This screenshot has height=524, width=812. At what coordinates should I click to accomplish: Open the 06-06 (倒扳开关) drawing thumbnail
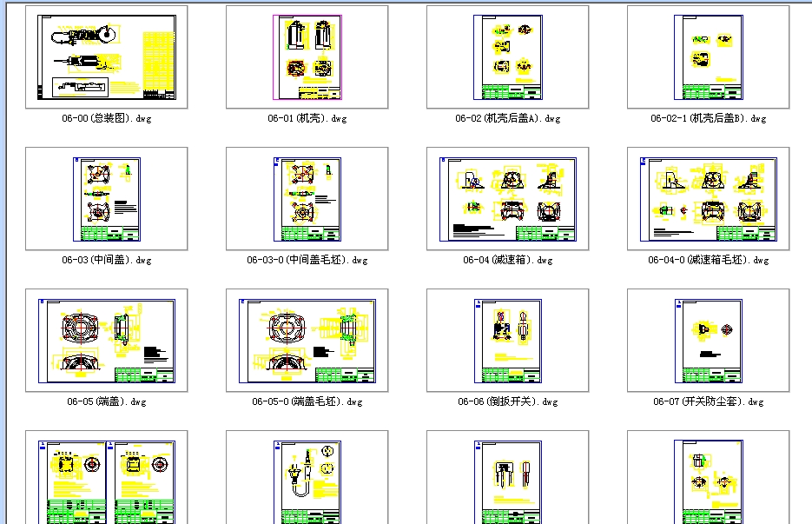pos(507,340)
